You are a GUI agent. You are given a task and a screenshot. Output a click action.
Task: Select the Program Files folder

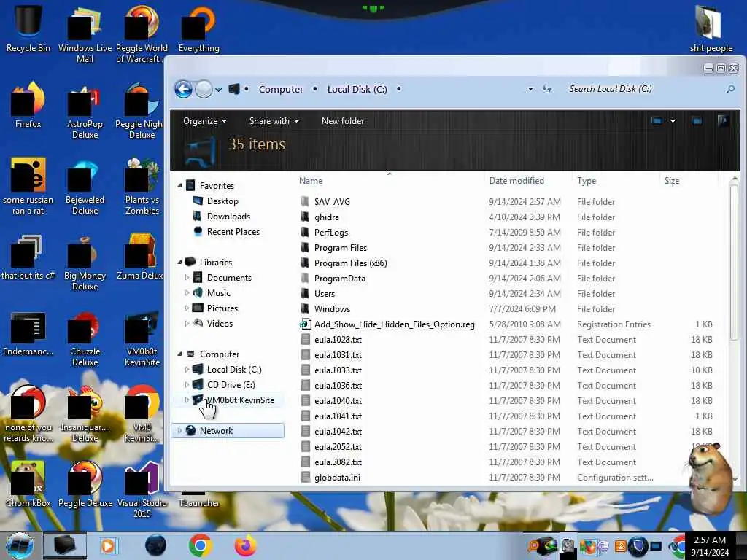point(340,248)
